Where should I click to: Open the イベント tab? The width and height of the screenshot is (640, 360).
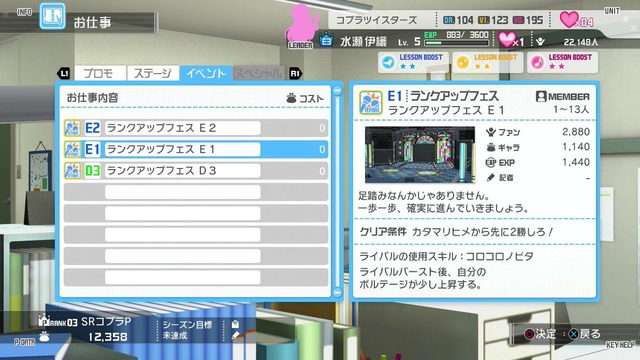click(206, 73)
